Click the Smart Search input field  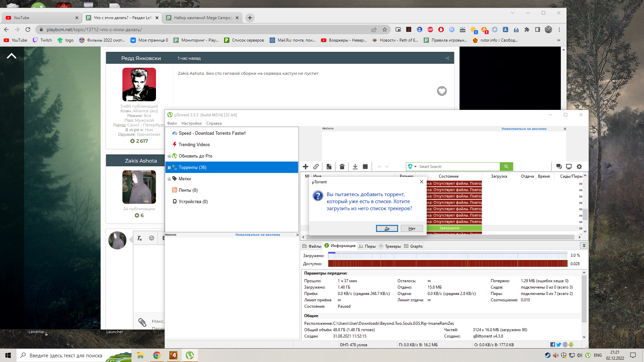tap(458, 167)
